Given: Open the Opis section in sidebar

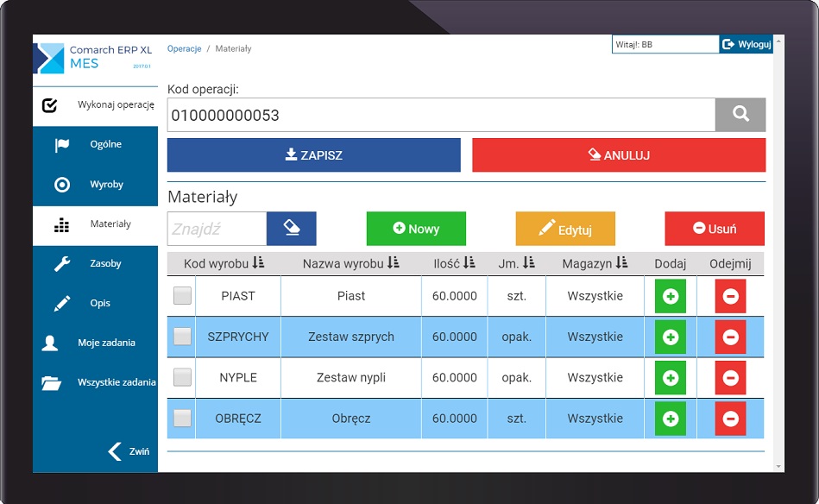Looking at the screenshot, I should (x=96, y=304).
